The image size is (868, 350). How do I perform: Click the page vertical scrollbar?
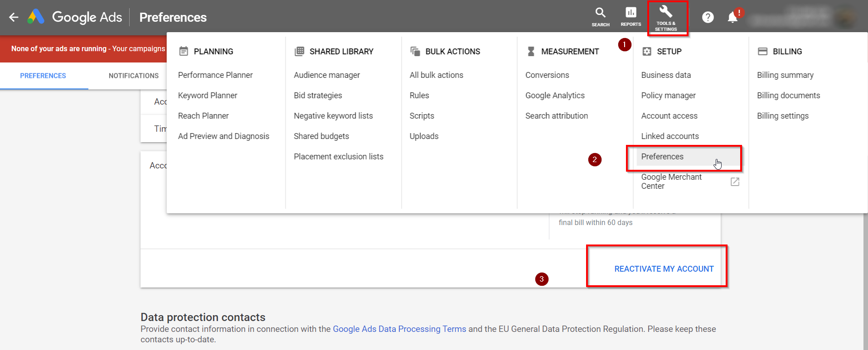click(x=866, y=281)
